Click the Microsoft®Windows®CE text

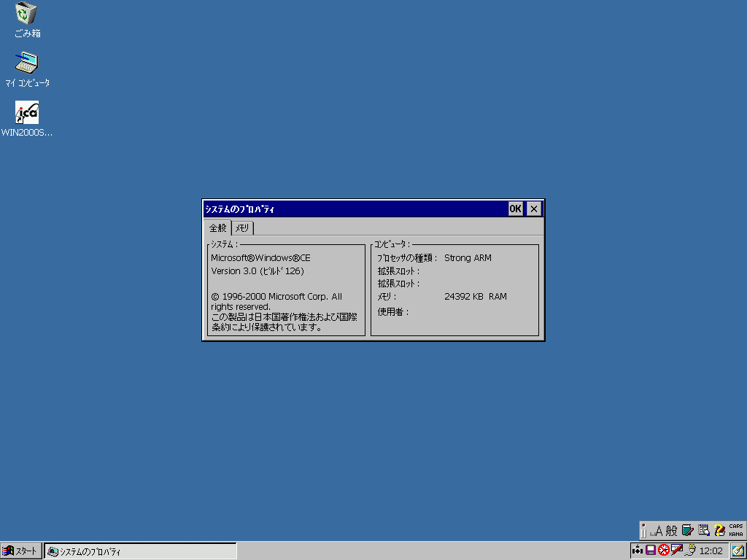[260, 258]
